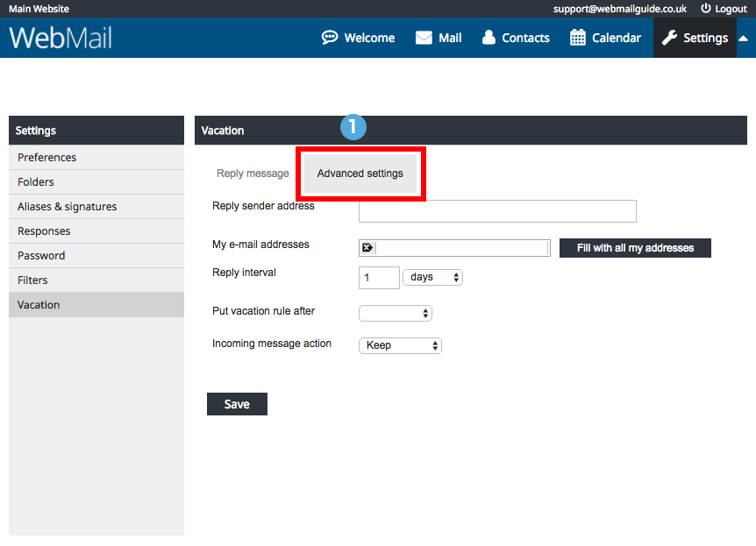Click the Reply interval label
This screenshot has width=756, height=546.
(x=244, y=273)
